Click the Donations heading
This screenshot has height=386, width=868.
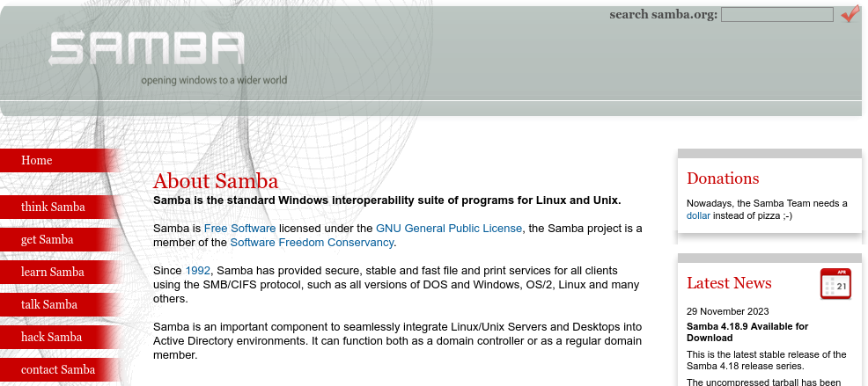(x=723, y=178)
